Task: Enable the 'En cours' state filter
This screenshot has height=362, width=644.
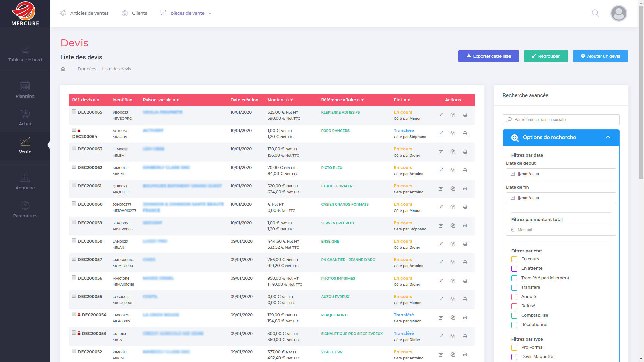Action: 514,259
